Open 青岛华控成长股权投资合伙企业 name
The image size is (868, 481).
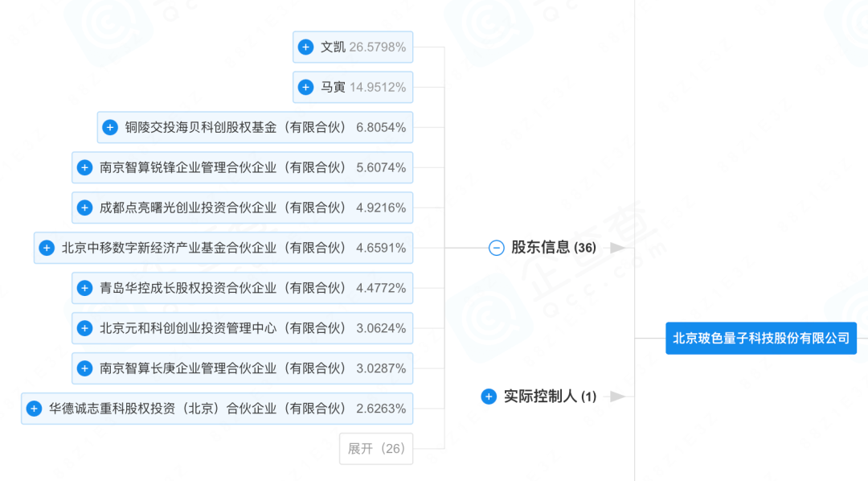(223, 288)
